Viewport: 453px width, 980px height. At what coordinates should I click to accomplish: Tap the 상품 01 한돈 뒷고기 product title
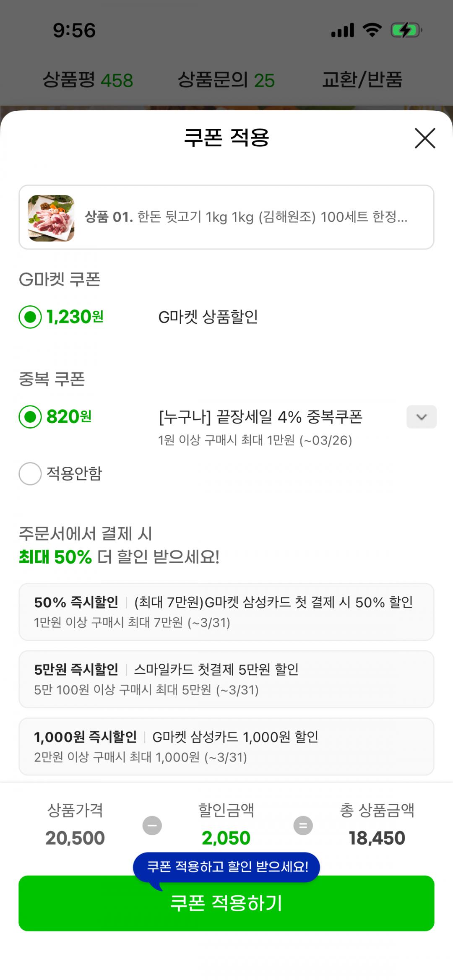point(246,217)
